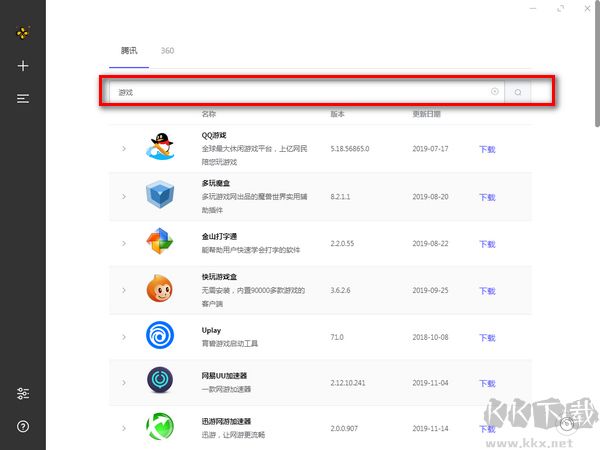Screen dimensions: 600x450
Task: Open the list menu icon in sidebar
Action: (x=23, y=99)
